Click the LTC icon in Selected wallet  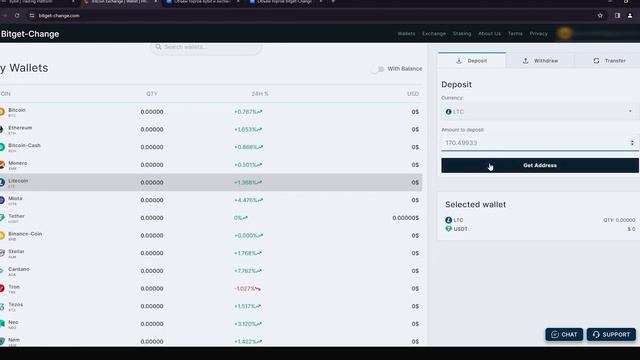[449, 220]
